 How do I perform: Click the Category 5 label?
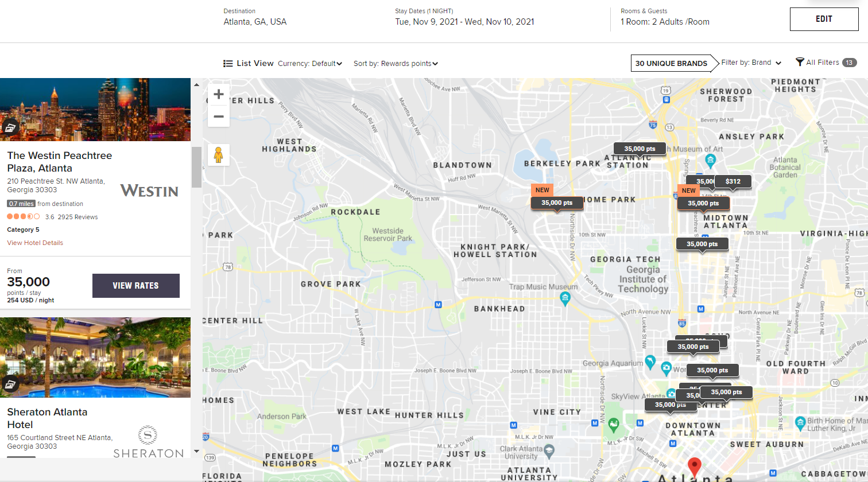pos(23,230)
